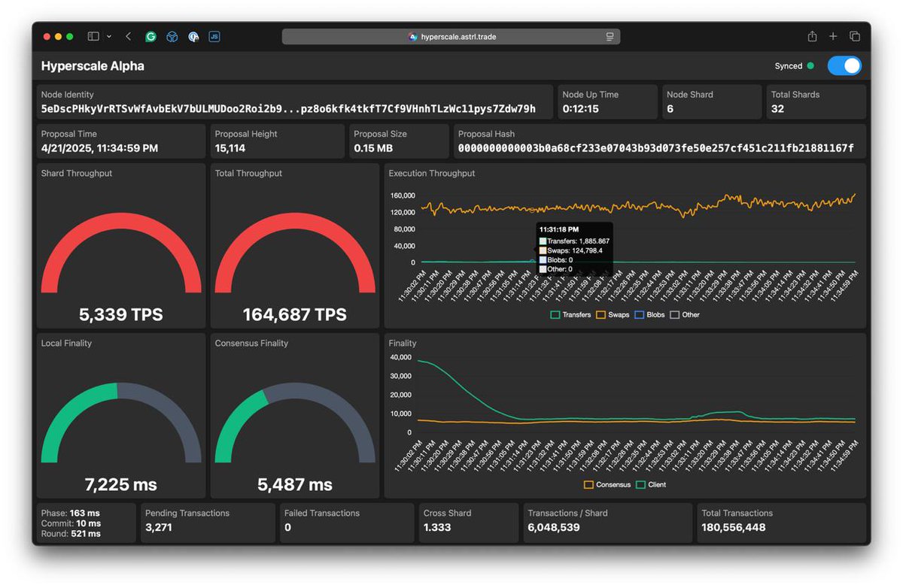Click the Synced status label
This screenshot has width=903, height=588.
click(789, 66)
